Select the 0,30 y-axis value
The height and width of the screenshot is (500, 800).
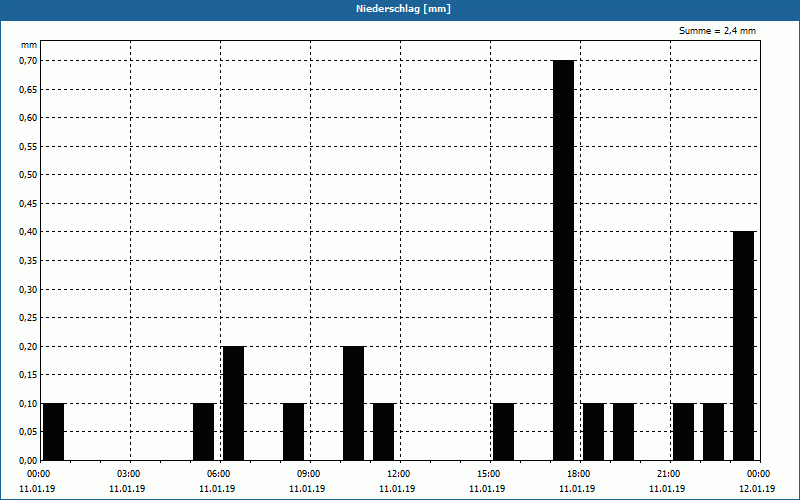29,289
